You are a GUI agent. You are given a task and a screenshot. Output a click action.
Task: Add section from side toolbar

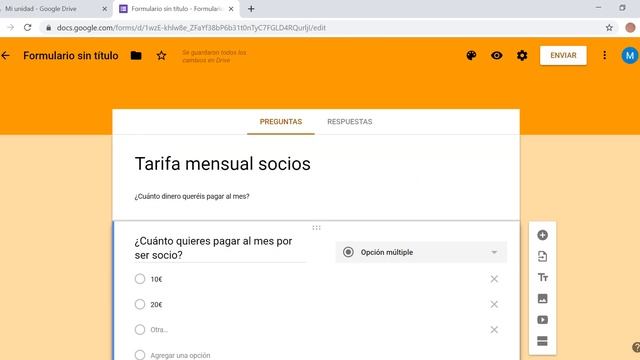[542, 341]
